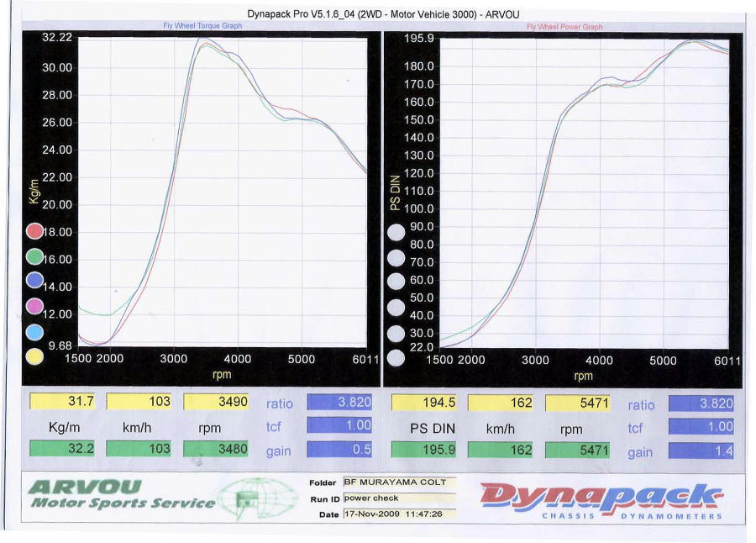This screenshot has height=543, width=756.
Task: Click the Dynapack Chassis Dynamometers logo
Action: (601, 501)
